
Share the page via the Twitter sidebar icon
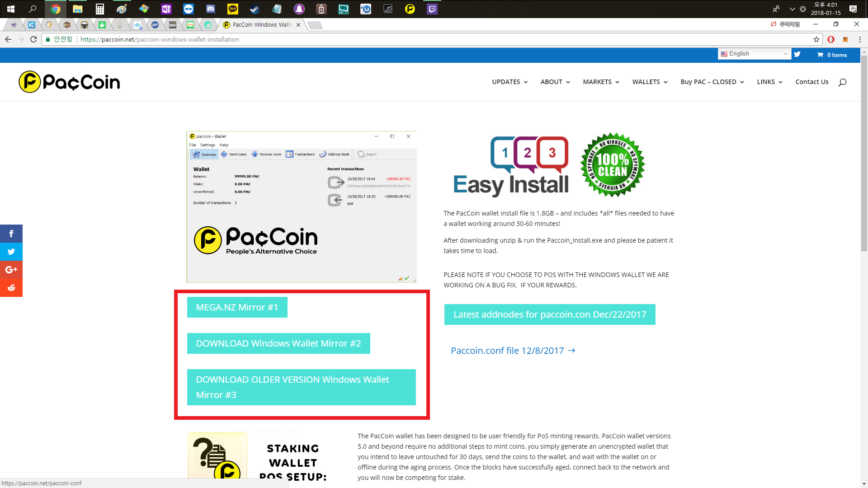[11, 252]
